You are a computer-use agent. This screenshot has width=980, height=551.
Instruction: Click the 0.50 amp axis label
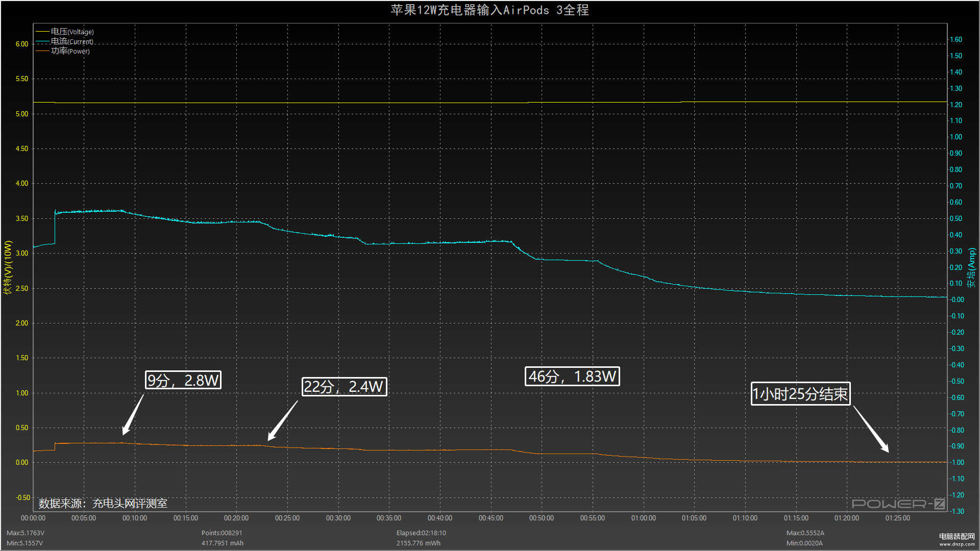pyautogui.click(x=956, y=218)
